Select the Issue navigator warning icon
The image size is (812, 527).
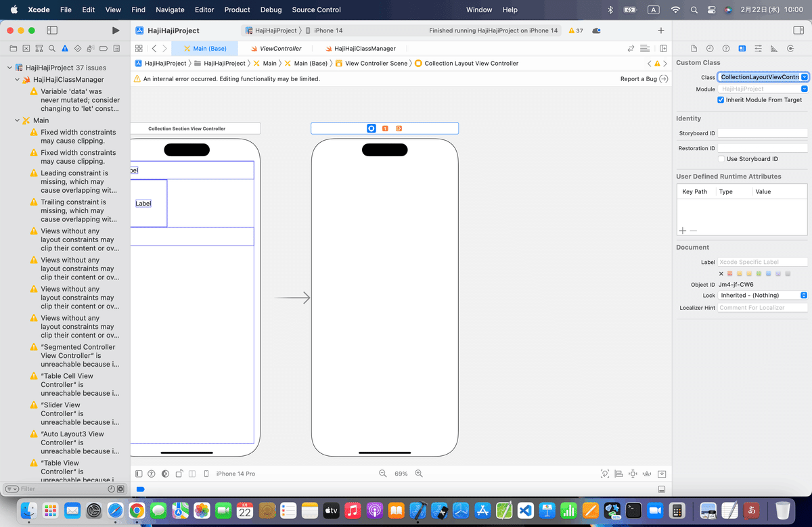[65, 49]
